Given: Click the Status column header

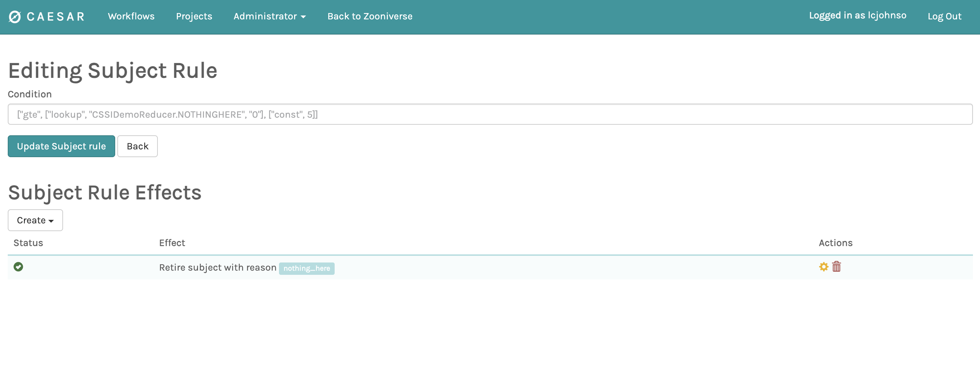Looking at the screenshot, I should click(x=28, y=243).
